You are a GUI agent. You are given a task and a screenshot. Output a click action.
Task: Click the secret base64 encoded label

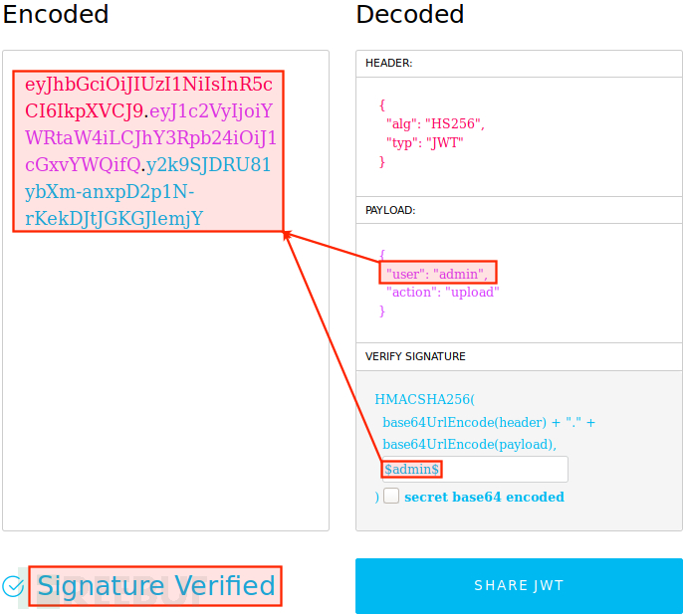[484, 497]
